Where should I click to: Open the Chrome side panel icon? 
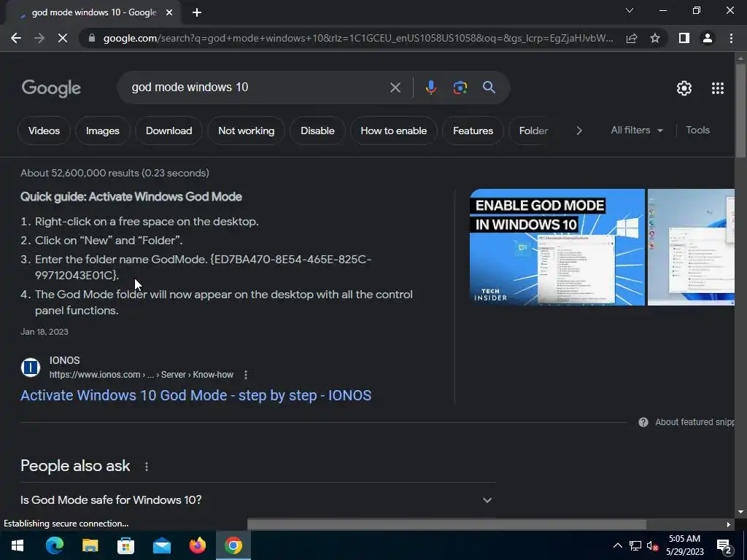tap(684, 38)
